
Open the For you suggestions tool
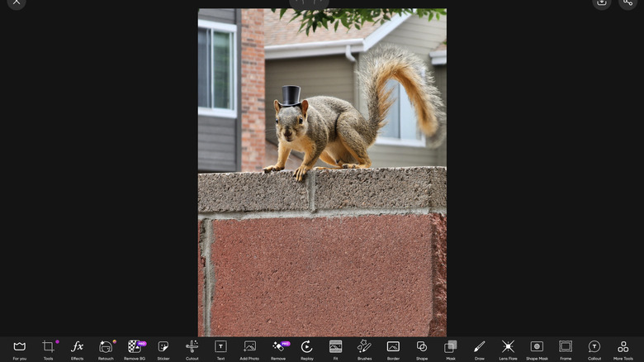pyautogui.click(x=19, y=350)
